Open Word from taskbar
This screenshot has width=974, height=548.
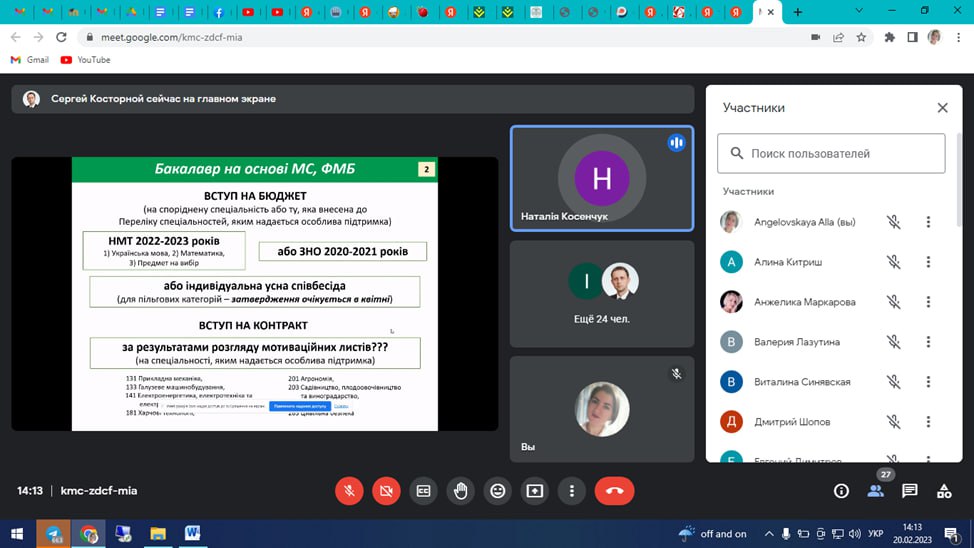tap(192, 534)
